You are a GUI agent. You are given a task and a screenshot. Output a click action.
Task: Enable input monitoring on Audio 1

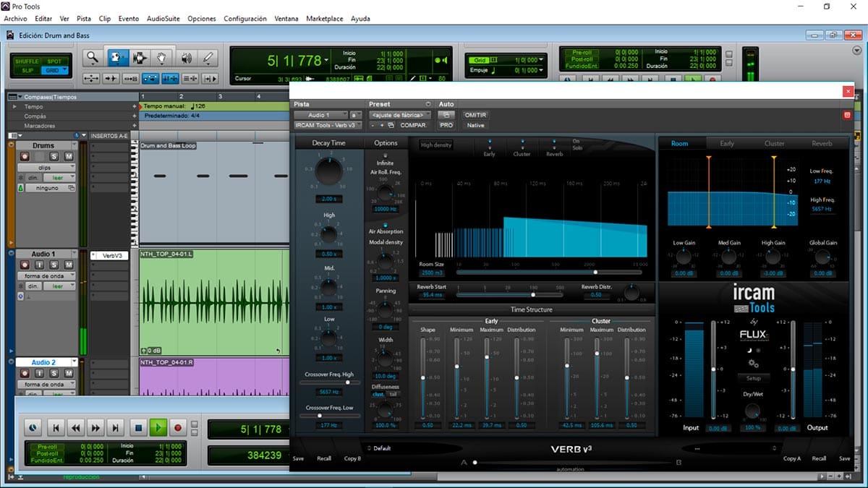click(39, 265)
